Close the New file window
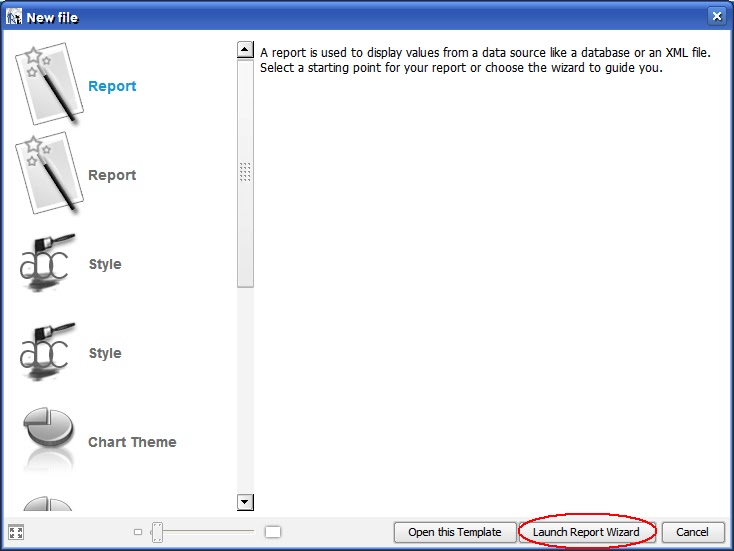Viewport: 734px width, 551px height. pyautogui.click(x=717, y=16)
